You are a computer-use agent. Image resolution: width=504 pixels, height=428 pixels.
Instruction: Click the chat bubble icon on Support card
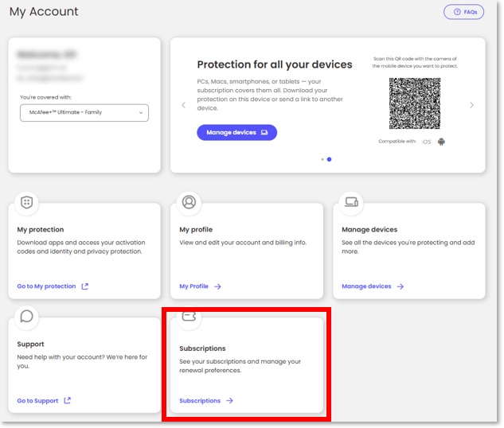tap(26, 317)
